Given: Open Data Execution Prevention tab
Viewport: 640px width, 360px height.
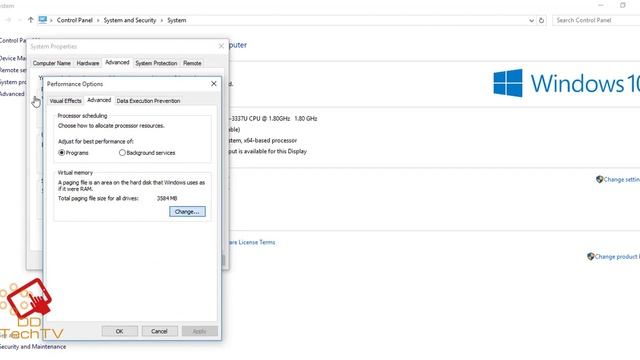Looking at the screenshot, I should click(148, 101).
